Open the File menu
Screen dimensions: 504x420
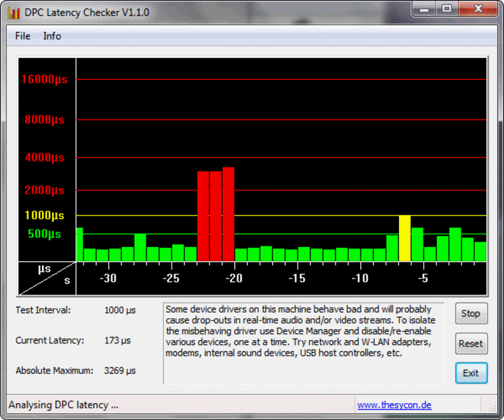tap(22, 36)
